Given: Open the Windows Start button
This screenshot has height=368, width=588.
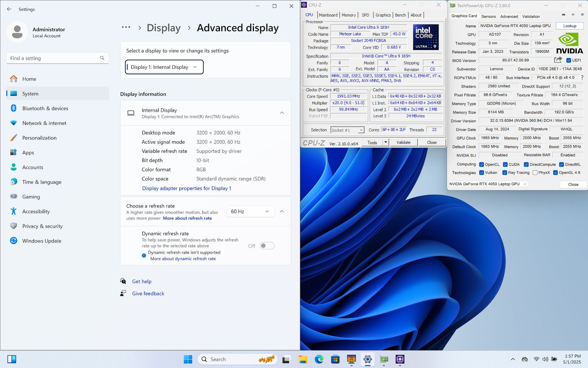Looking at the screenshot, I should point(188,359).
